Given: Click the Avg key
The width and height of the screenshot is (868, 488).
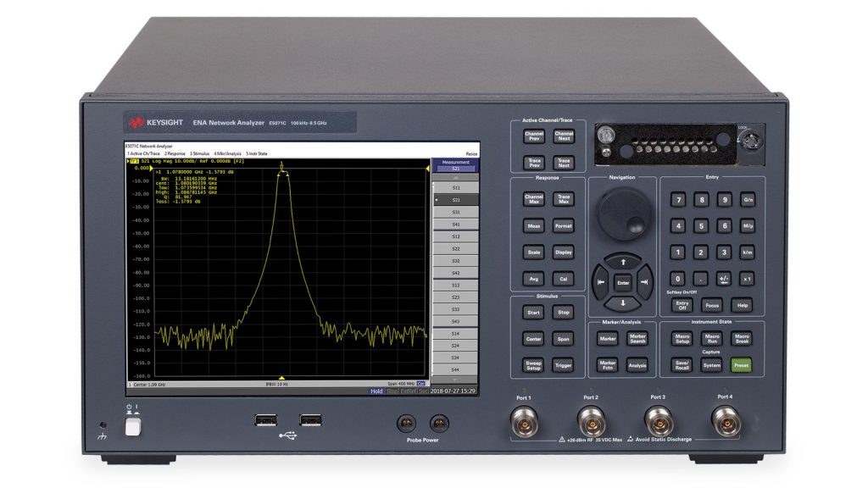Looking at the screenshot, I should coord(534,279).
